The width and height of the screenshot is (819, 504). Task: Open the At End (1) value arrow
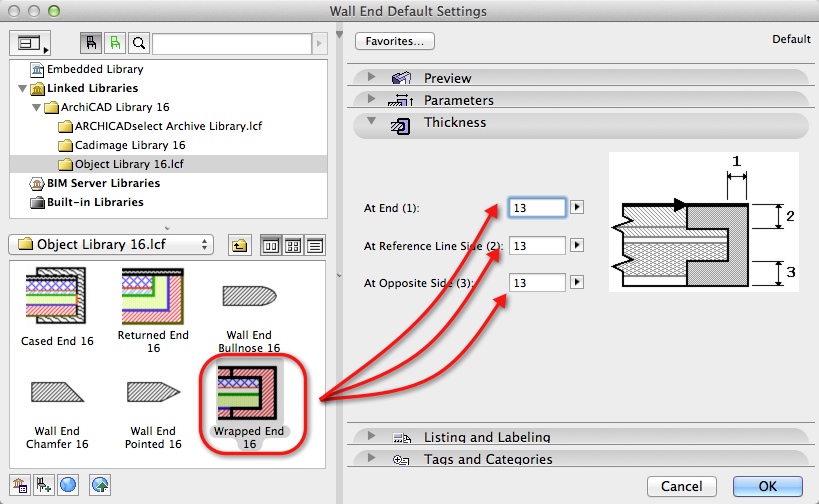(x=577, y=207)
